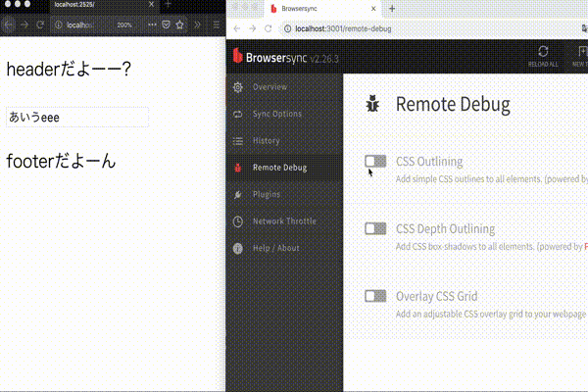Click the site info icon in Browsersync address bar
The width and height of the screenshot is (588, 392).
[287, 28]
